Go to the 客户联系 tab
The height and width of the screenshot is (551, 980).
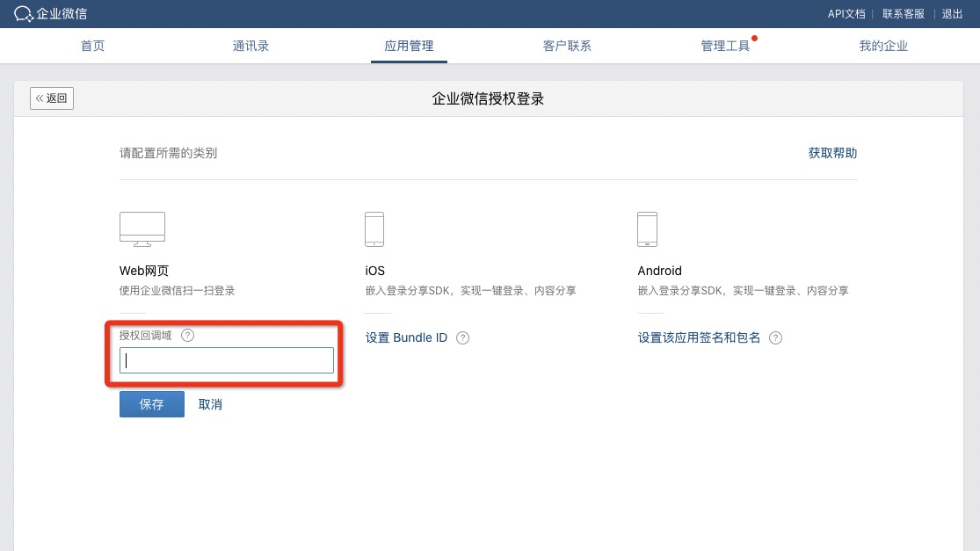coord(567,46)
